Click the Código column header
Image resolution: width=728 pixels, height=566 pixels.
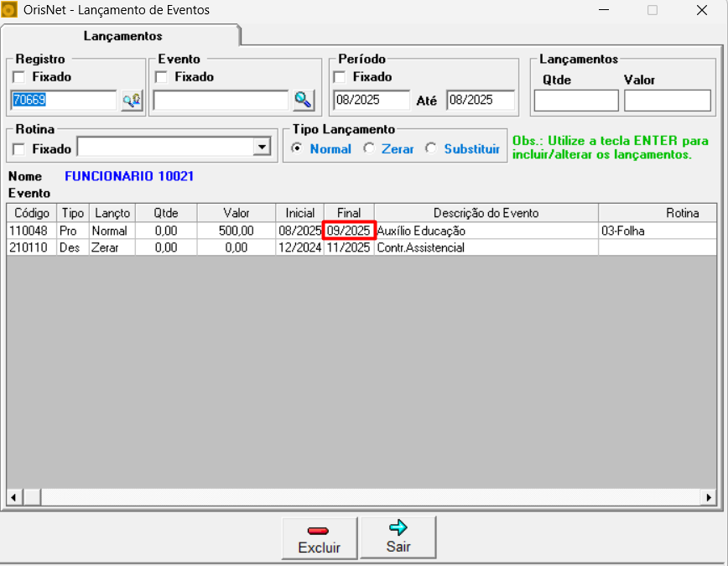(32, 213)
